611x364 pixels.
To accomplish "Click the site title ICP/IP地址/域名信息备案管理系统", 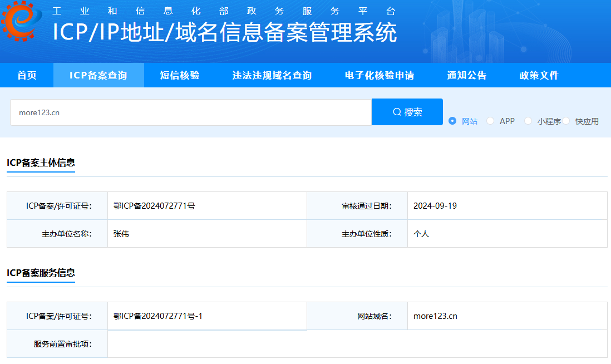I will [x=225, y=32].
